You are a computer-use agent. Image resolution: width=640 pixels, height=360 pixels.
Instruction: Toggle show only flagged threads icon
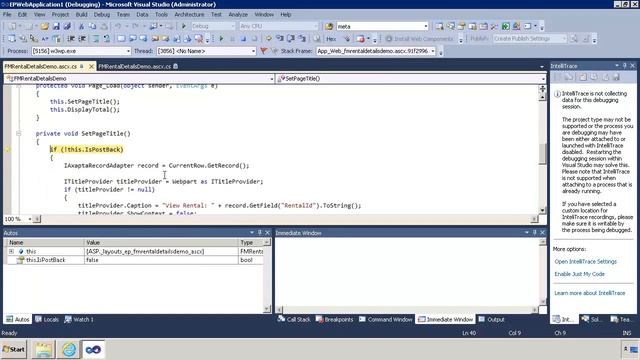click(275, 51)
